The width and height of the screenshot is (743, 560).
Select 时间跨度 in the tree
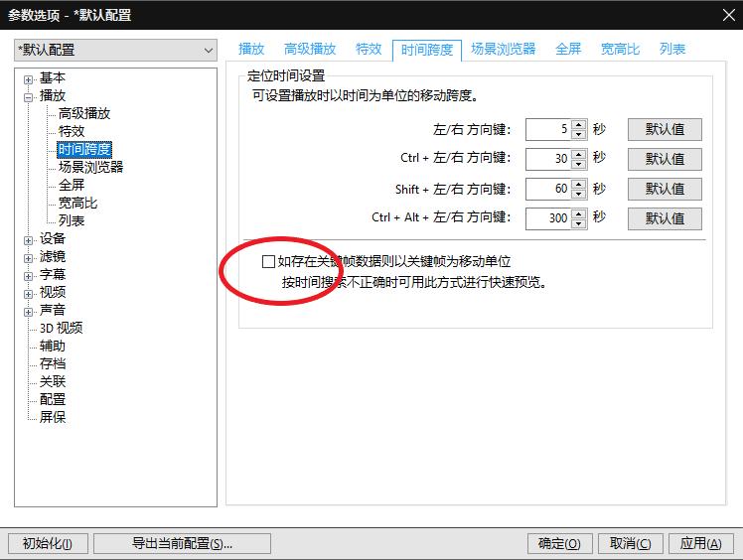click(x=84, y=149)
